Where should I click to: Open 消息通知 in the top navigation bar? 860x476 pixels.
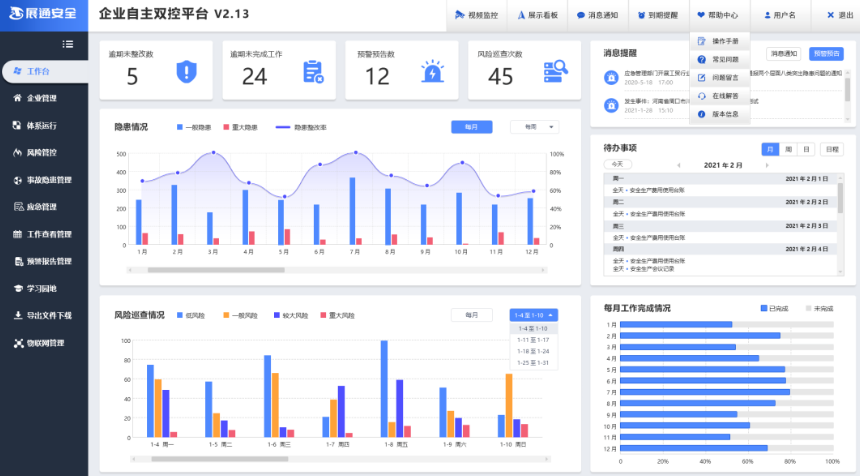(597, 15)
